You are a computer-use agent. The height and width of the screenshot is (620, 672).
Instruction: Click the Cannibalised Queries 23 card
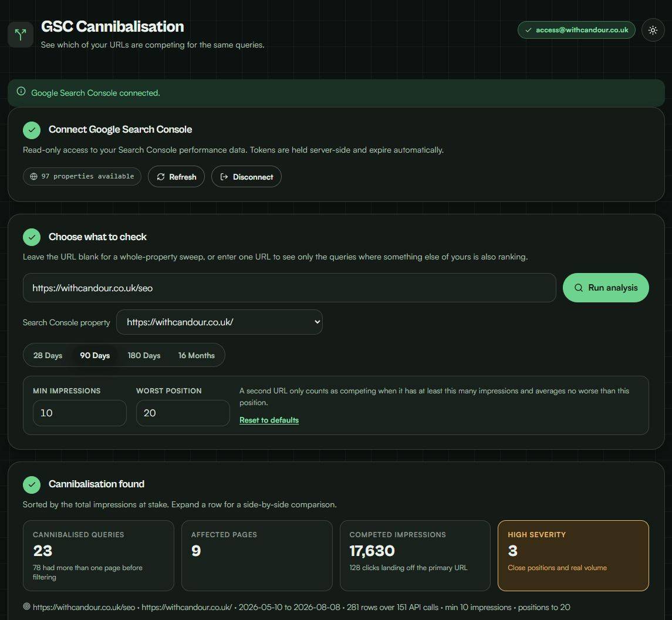pyautogui.click(x=99, y=555)
